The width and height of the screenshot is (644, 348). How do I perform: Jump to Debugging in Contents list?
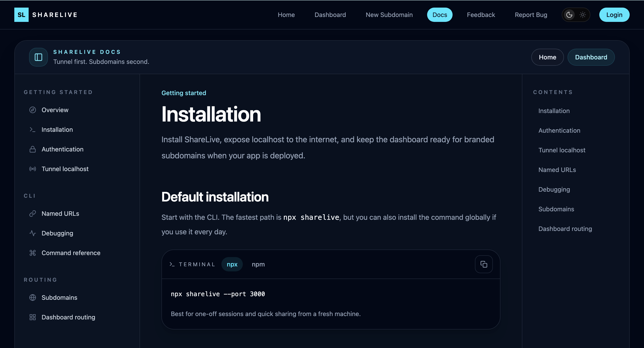pyautogui.click(x=554, y=189)
